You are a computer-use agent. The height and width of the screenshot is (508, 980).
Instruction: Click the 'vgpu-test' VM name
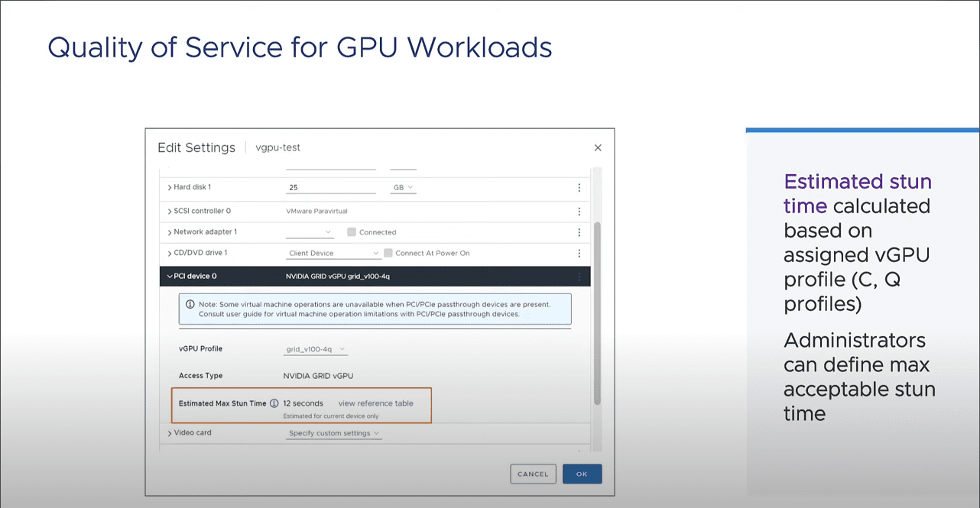point(278,147)
